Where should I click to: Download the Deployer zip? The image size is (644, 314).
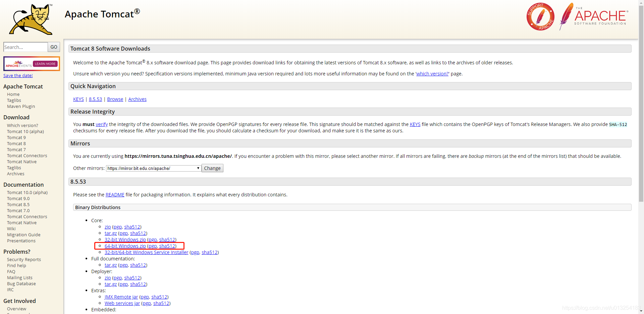108,278
